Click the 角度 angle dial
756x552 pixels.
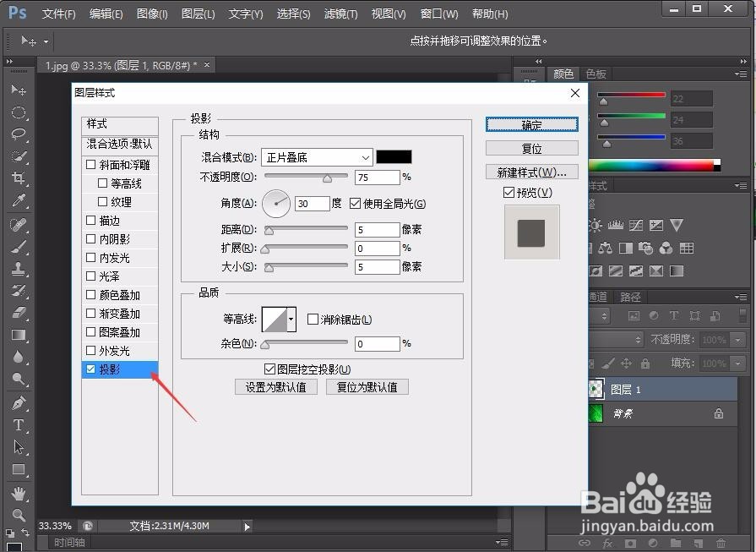pyautogui.click(x=276, y=203)
